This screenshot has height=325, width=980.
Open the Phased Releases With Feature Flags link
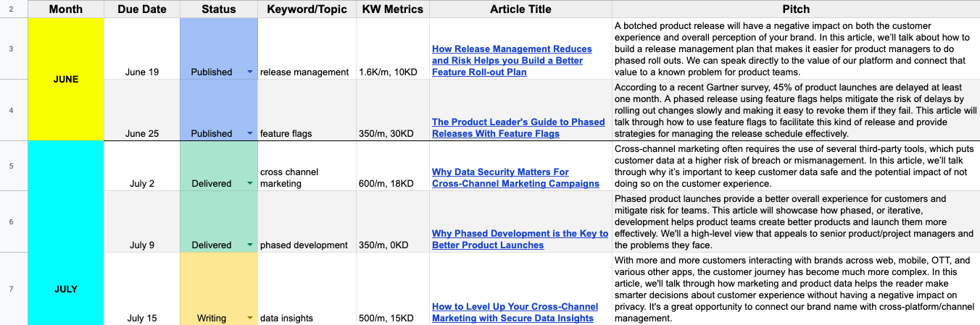coord(518,128)
